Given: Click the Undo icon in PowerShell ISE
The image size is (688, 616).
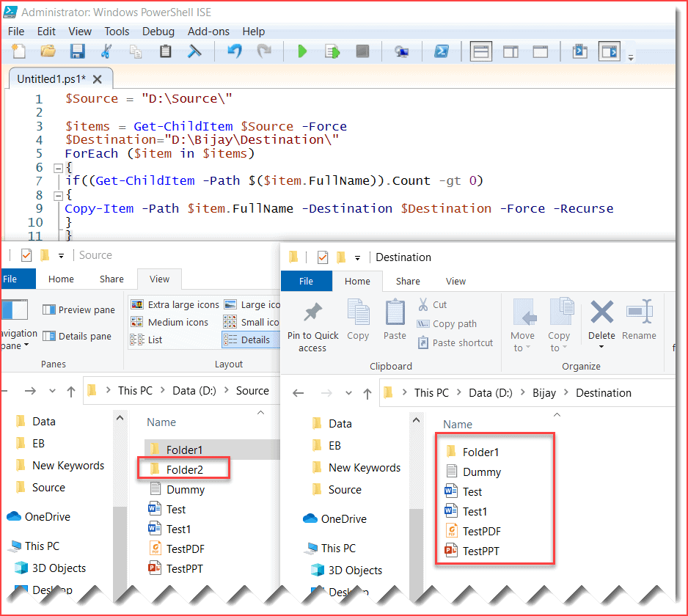Looking at the screenshot, I should click(234, 51).
